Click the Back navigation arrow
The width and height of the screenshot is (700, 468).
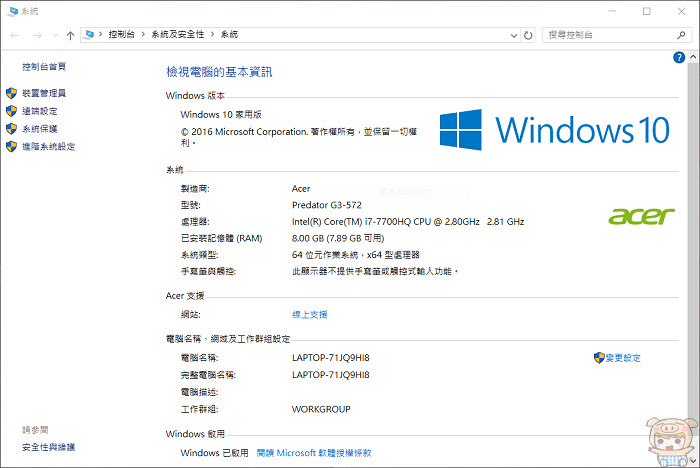[14, 35]
